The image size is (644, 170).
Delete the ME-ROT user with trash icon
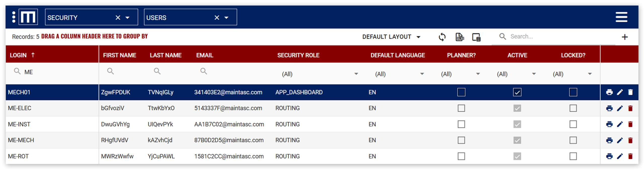tap(630, 156)
